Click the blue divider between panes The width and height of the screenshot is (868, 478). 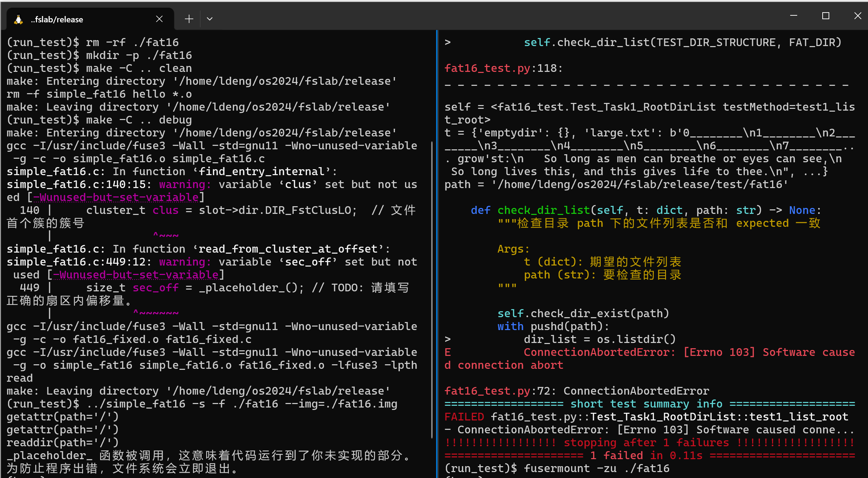tap(437, 244)
